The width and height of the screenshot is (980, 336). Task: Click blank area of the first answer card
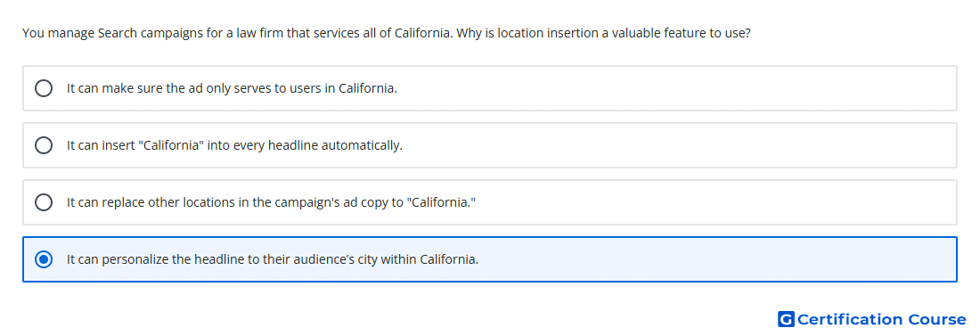[x=675, y=88]
